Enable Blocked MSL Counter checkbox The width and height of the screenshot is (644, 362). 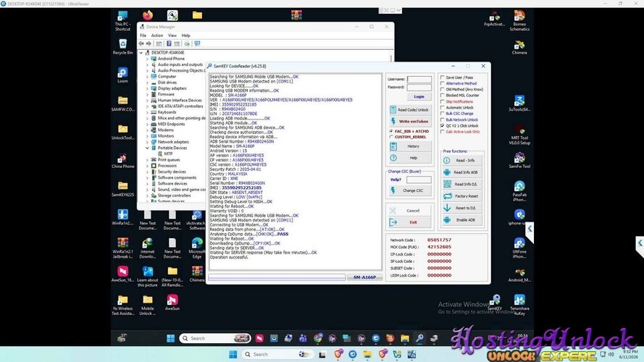coord(443,96)
